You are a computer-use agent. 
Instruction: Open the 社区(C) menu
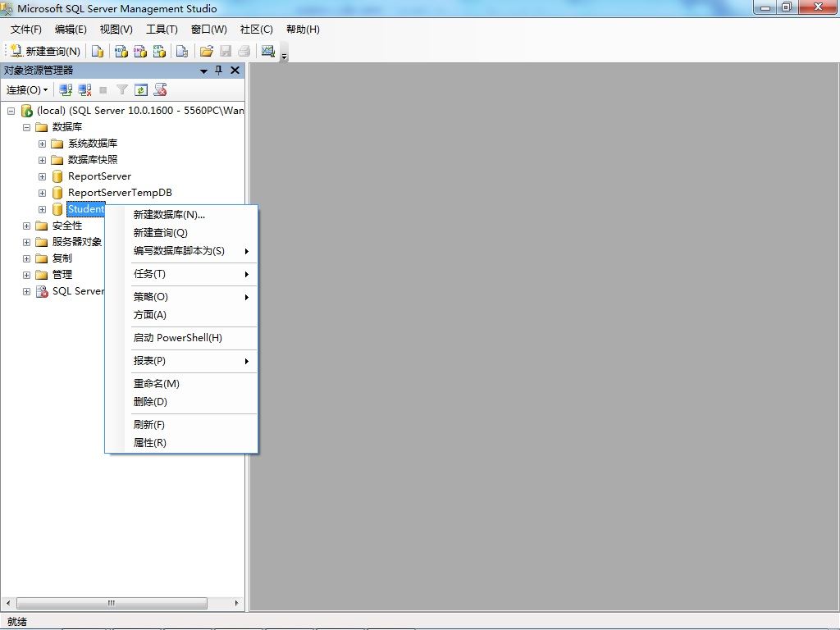coord(257,30)
